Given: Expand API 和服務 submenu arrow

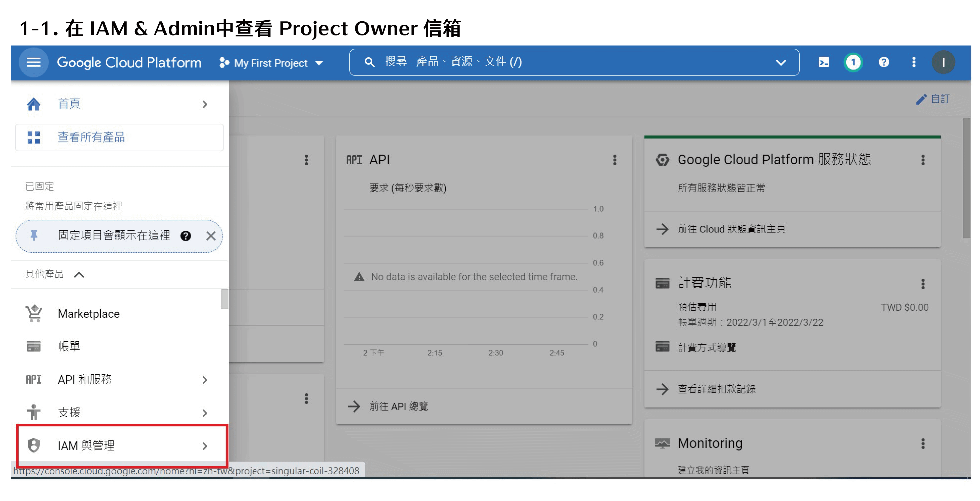Looking at the screenshot, I should (205, 380).
